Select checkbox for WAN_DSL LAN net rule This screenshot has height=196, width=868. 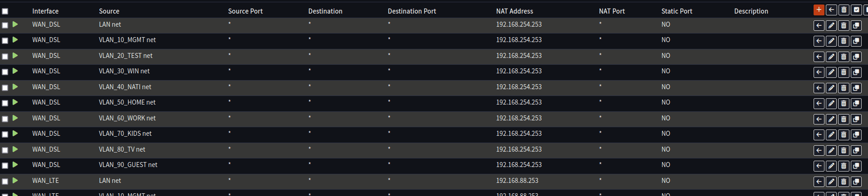tap(5, 25)
